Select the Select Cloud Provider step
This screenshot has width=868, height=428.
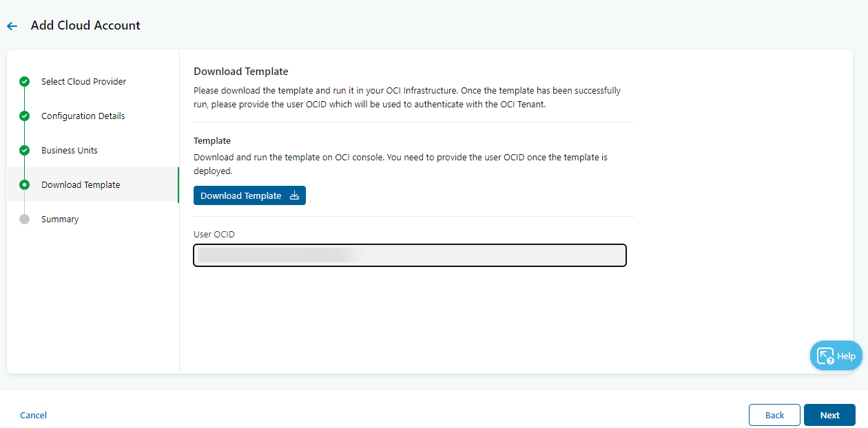pos(84,81)
